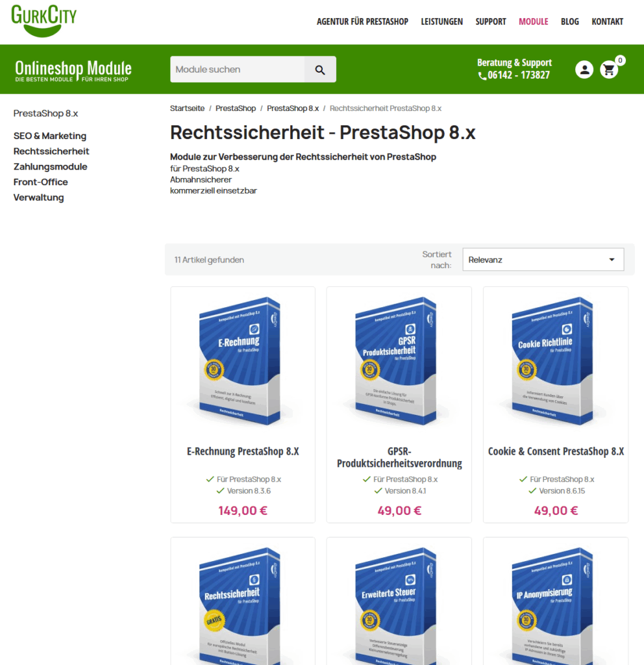Open the MODULE menu item
The height and width of the screenshot is (665, 644).
(534, 21)
